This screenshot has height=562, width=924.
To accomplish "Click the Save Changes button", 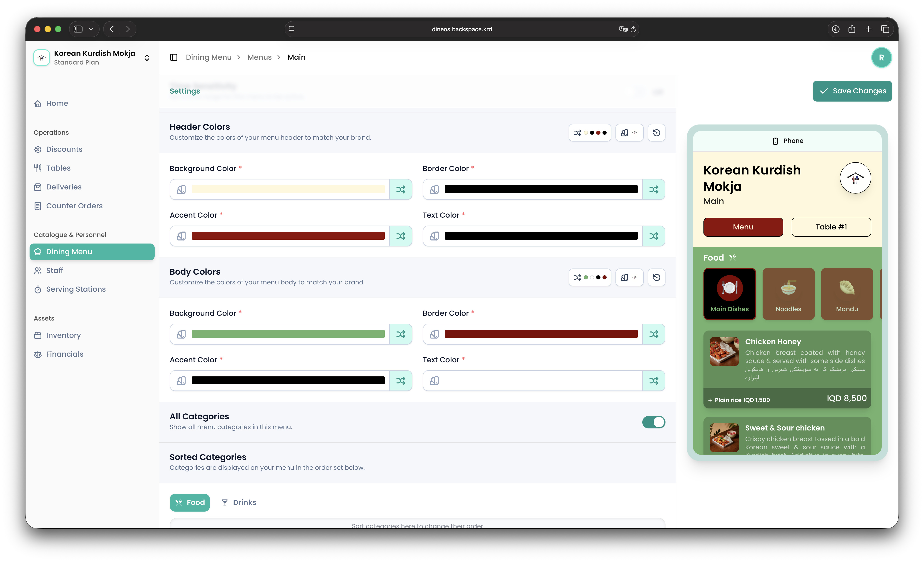I will (852, 91).
